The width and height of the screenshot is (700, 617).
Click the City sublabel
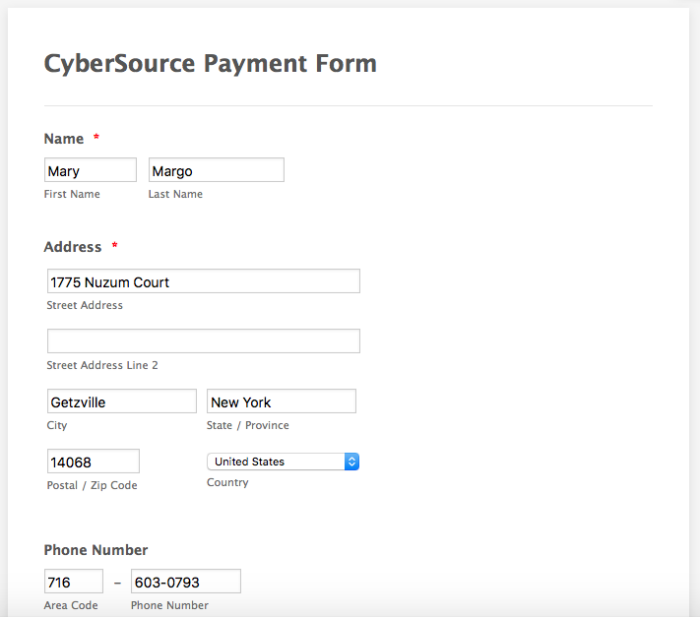pos(57,425)
